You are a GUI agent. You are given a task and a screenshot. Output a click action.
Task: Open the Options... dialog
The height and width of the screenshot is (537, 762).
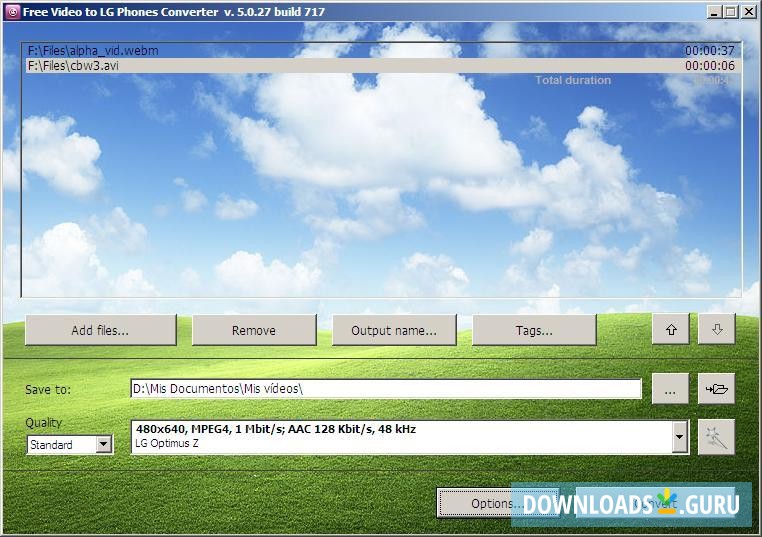tap(498, 503)
